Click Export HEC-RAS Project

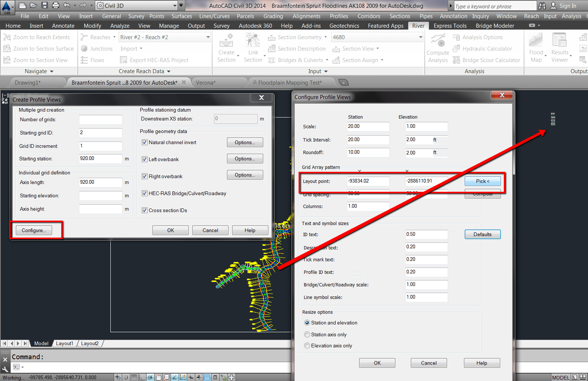(x=154, y=60)
